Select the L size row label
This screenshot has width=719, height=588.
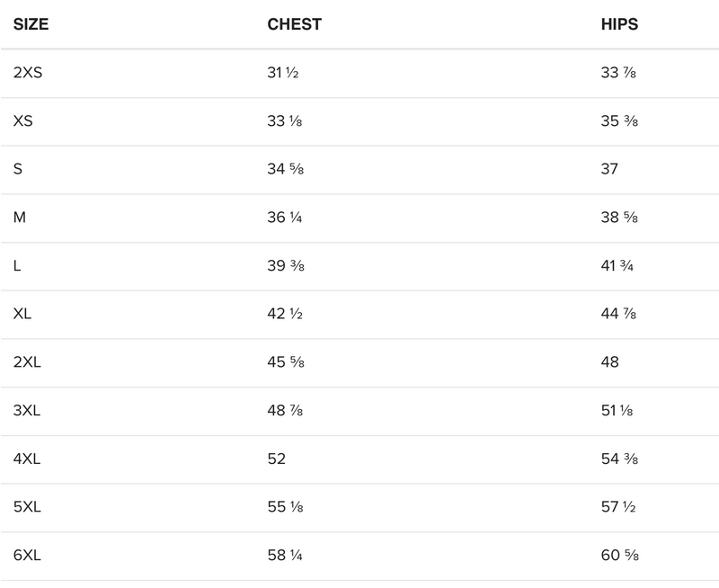coord(17,266)
